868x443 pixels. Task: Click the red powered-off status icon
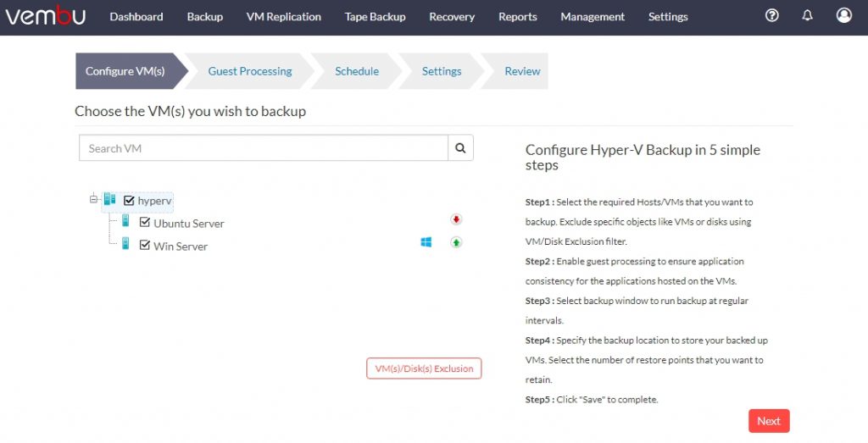tap(456, 219)
